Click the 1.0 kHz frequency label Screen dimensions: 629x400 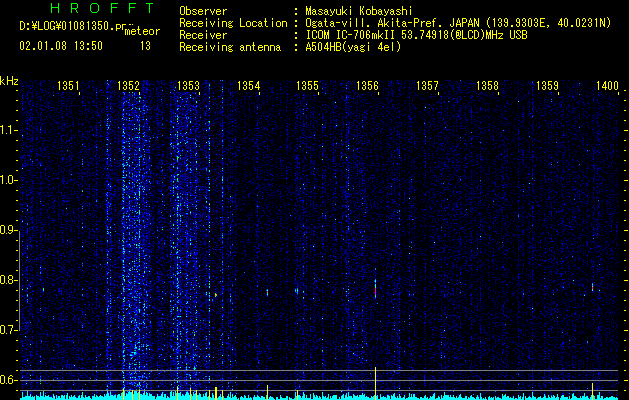9,180
